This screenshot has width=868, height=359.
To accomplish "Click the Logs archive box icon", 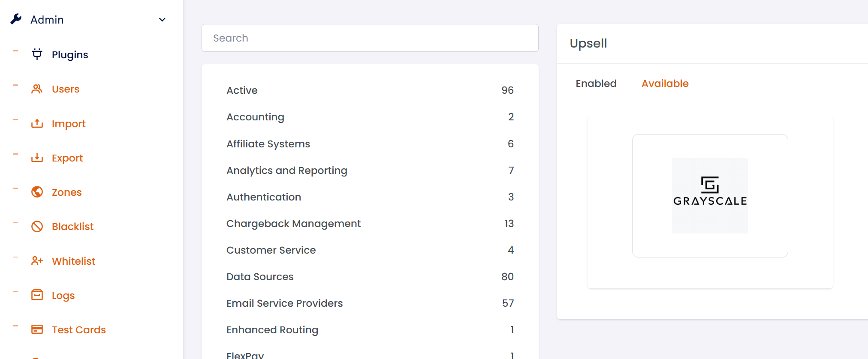I will coord(37,295).
